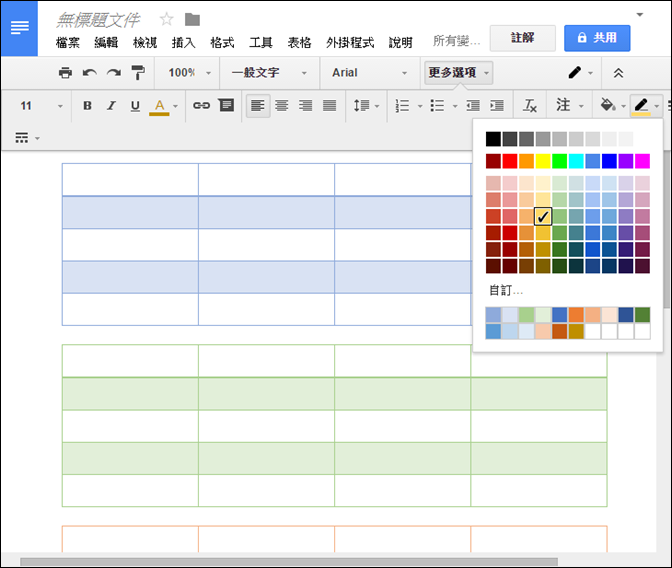Open the text color arrow dropdown
The width and height of the screenshot is (672, 568).
click(175, 106)
